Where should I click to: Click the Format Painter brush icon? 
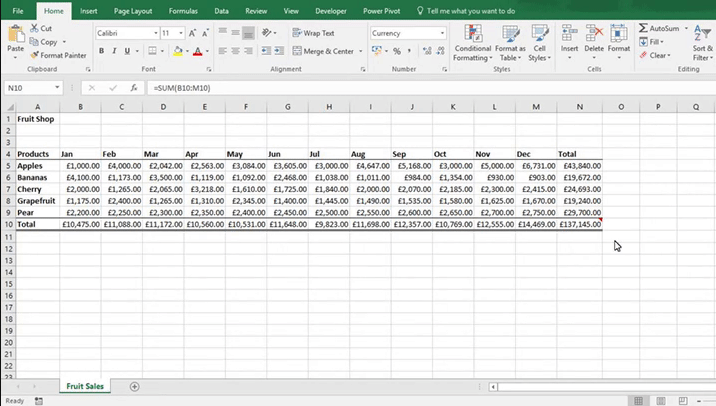[x=35, y=55]
